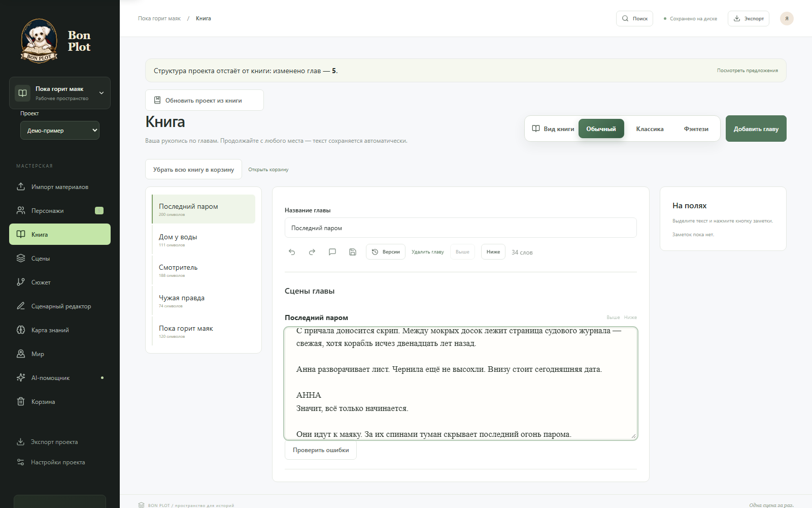Click Экспорт проекта in sidebar
The height and width of the screenshot is (508, 812).
[x=60, y=442]
